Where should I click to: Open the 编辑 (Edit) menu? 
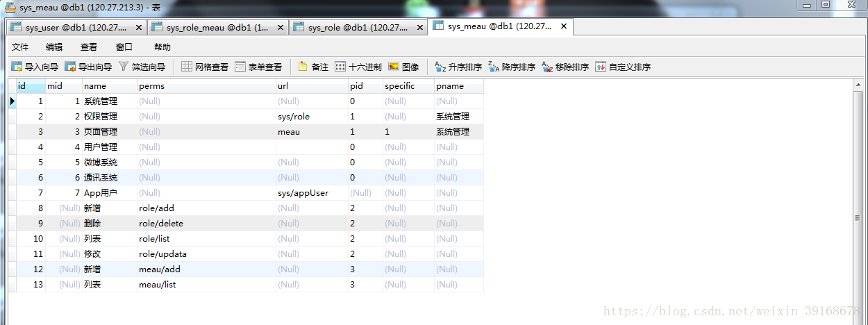click(54, 47)
